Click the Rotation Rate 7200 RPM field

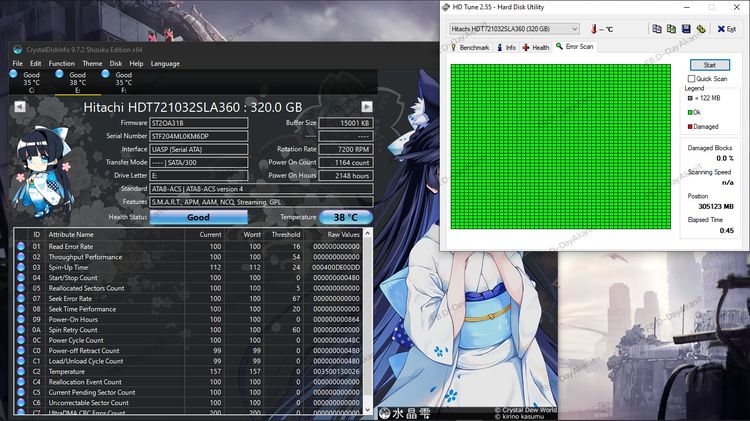346,149
